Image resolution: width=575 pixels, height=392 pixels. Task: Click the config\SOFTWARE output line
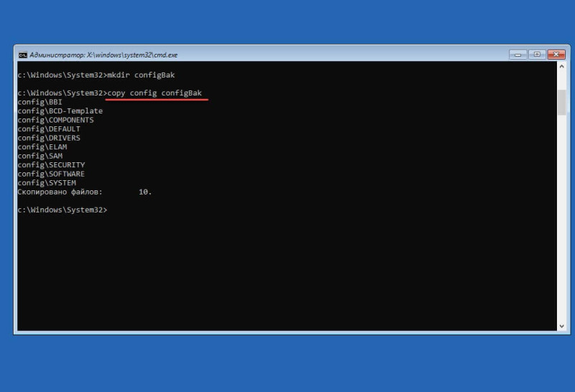tap(51, 174)
